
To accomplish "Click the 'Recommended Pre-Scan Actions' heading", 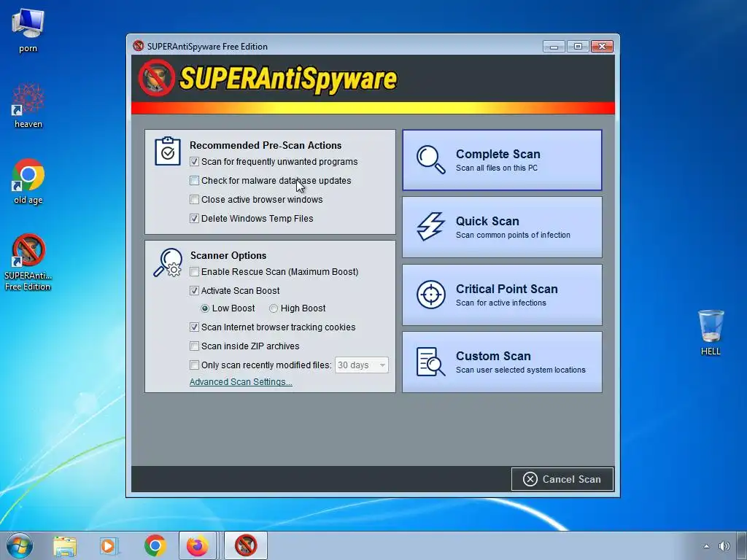I will tap(266, 145).
